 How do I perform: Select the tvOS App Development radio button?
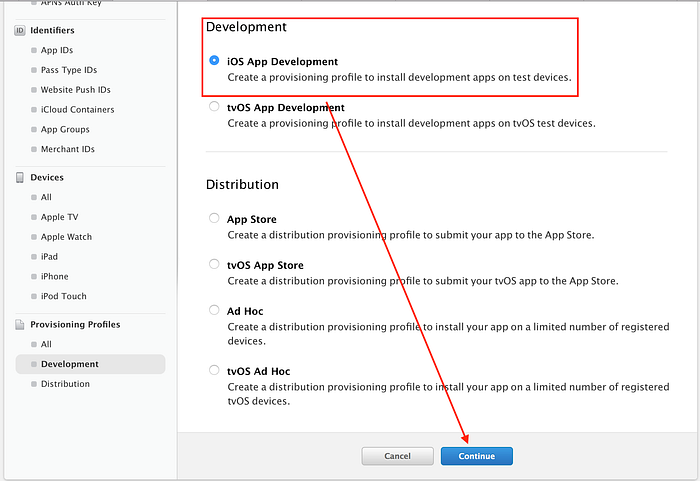coord(214,106)
